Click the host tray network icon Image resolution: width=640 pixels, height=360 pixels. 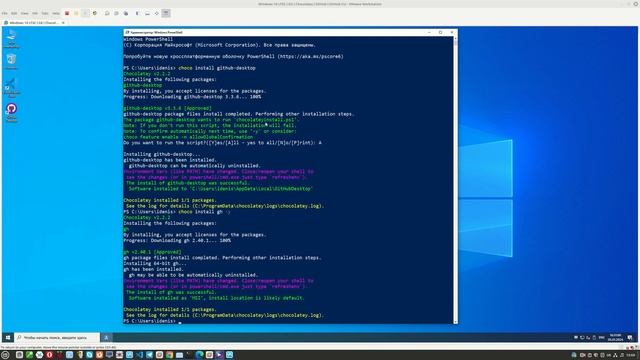coord(615,355)
